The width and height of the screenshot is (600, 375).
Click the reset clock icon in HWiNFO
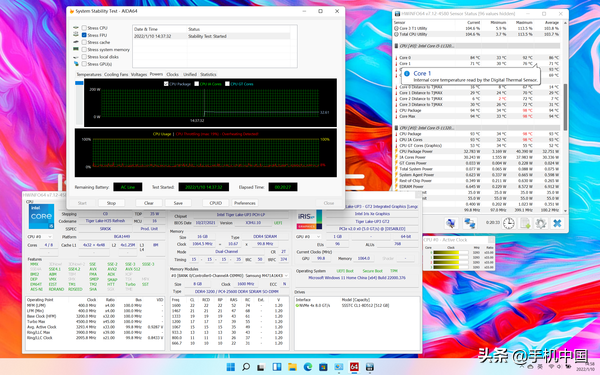coord(509,223)
